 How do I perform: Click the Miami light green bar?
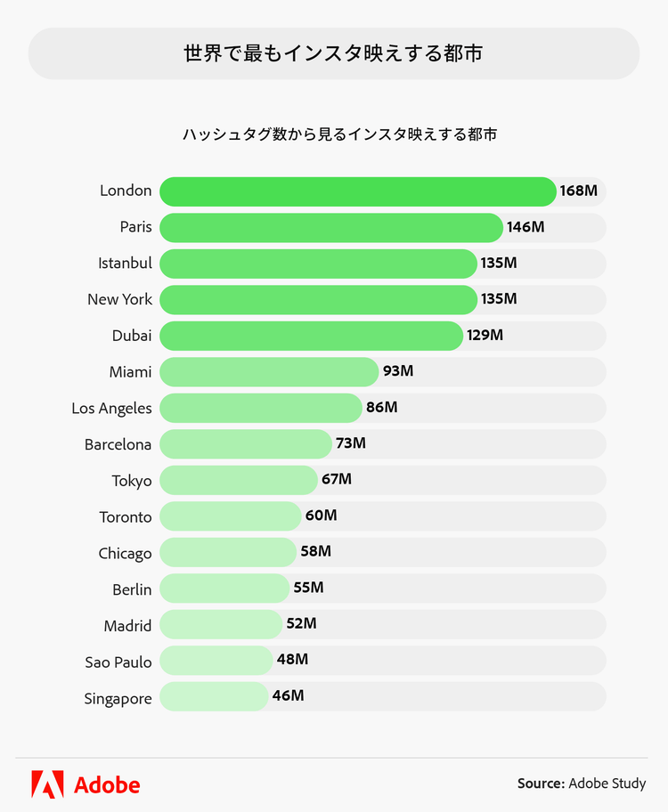[x=268, y=372]
